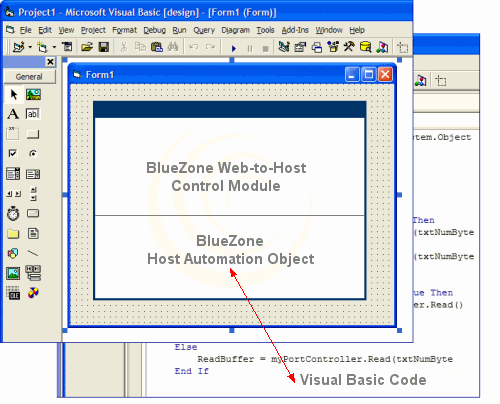Select the PictureBox control tool
500x404 pixels.
[x=33, y=95]
